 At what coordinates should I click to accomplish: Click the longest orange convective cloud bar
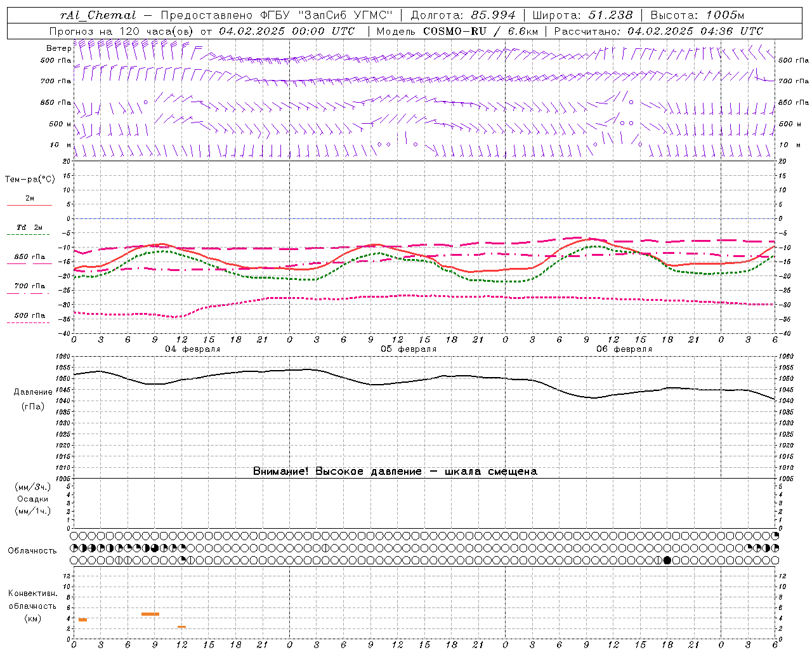[150, 614]
